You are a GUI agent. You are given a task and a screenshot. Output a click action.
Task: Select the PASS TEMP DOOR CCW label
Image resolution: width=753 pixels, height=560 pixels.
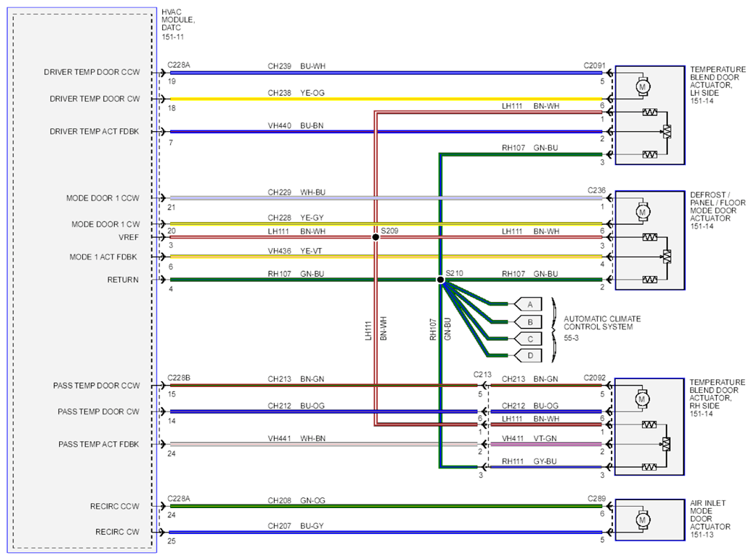click(x=97, y=386)
